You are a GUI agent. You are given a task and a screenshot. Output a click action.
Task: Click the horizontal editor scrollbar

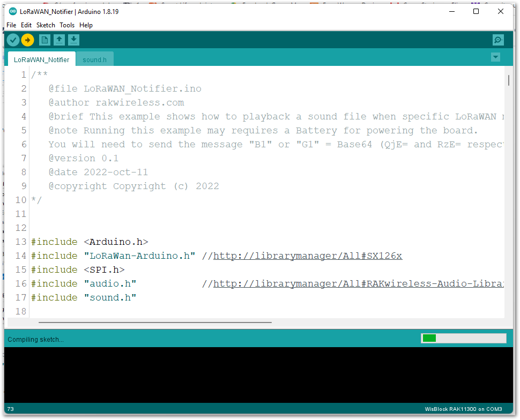tap(155, 322)
